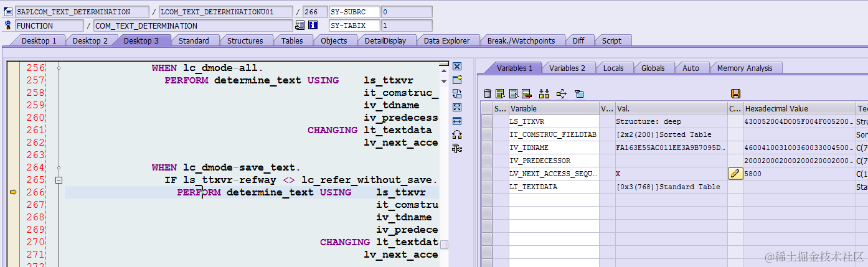Open the Structures tab

coord(245,40)
